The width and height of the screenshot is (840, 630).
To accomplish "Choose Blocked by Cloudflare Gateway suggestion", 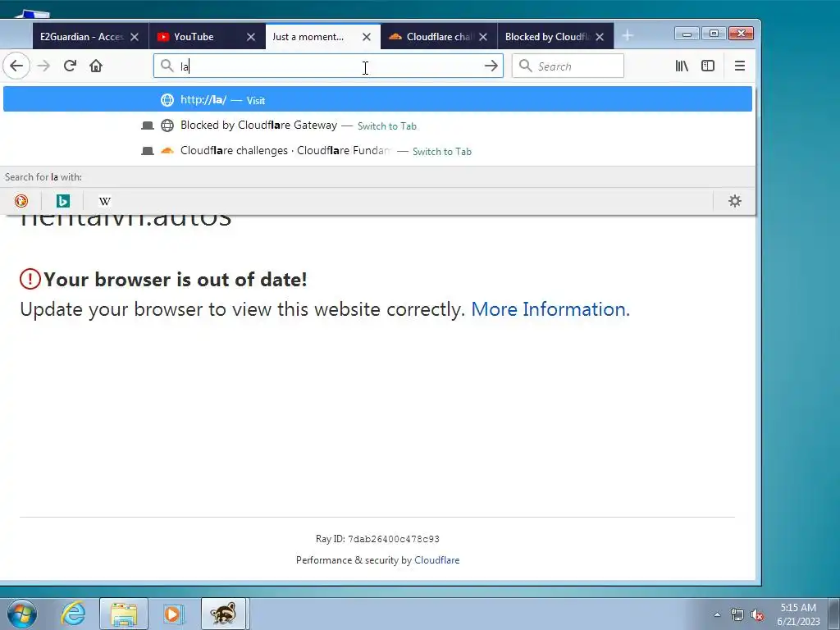I will (377, 126).
